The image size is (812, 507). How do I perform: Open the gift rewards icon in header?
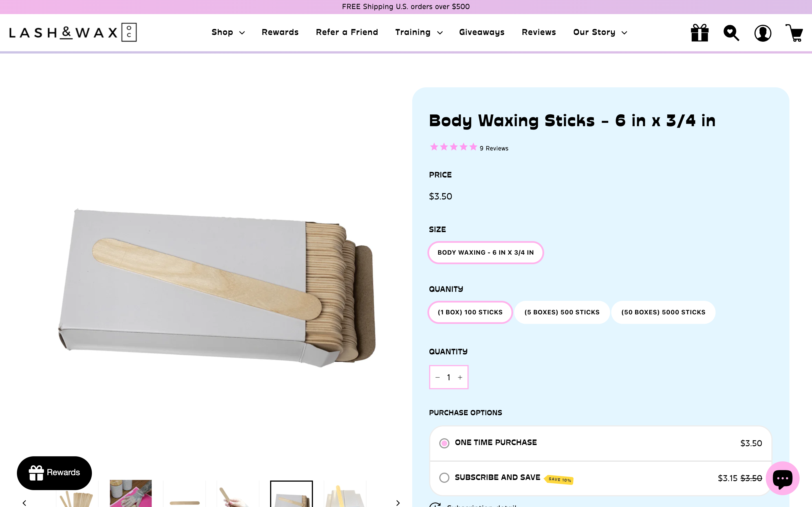(x=700, y=33)
